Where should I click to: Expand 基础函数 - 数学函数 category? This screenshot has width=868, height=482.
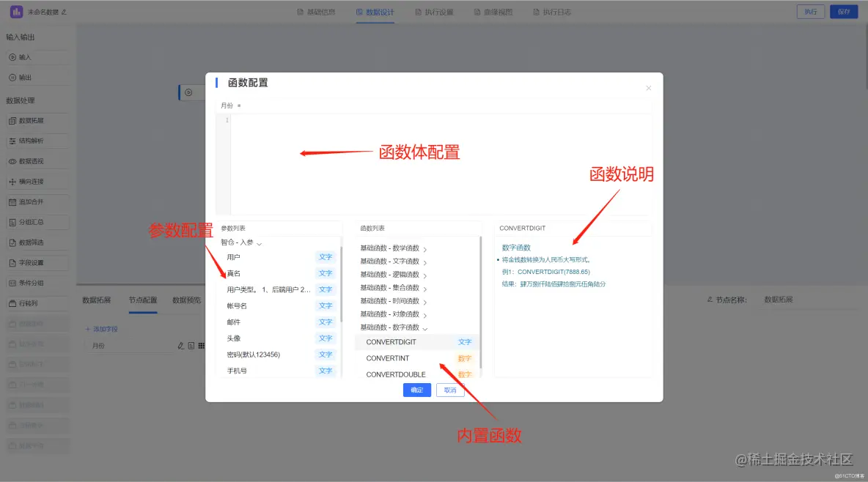coord(424,249)
